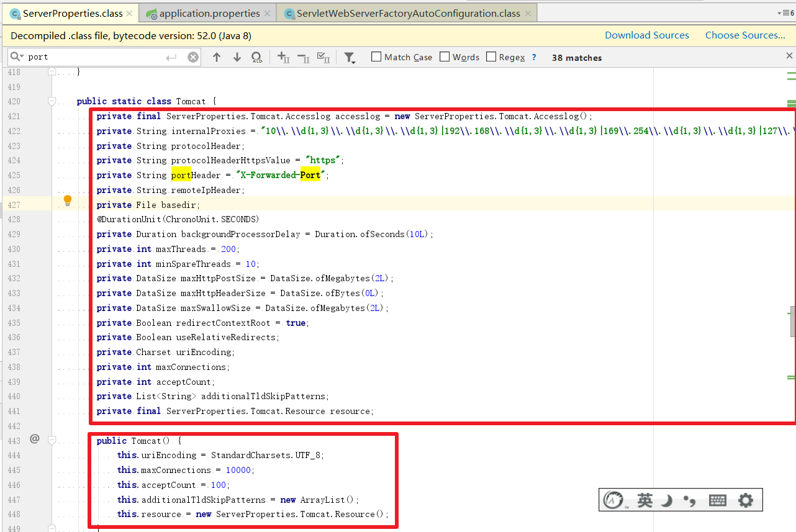The width and height of the screenshot is (796, 532).
Task: Close ServerProperties.class tab
Action: pos(129,13)
